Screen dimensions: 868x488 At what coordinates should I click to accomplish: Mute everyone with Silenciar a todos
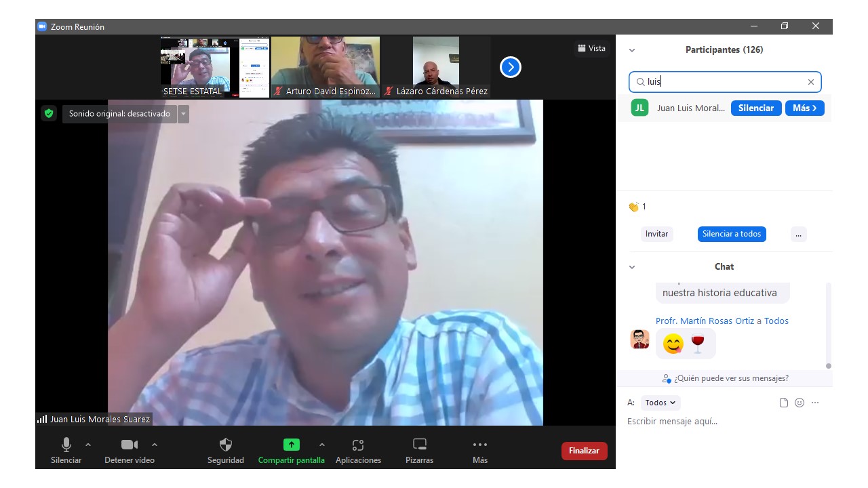click(x=732, y=234)
